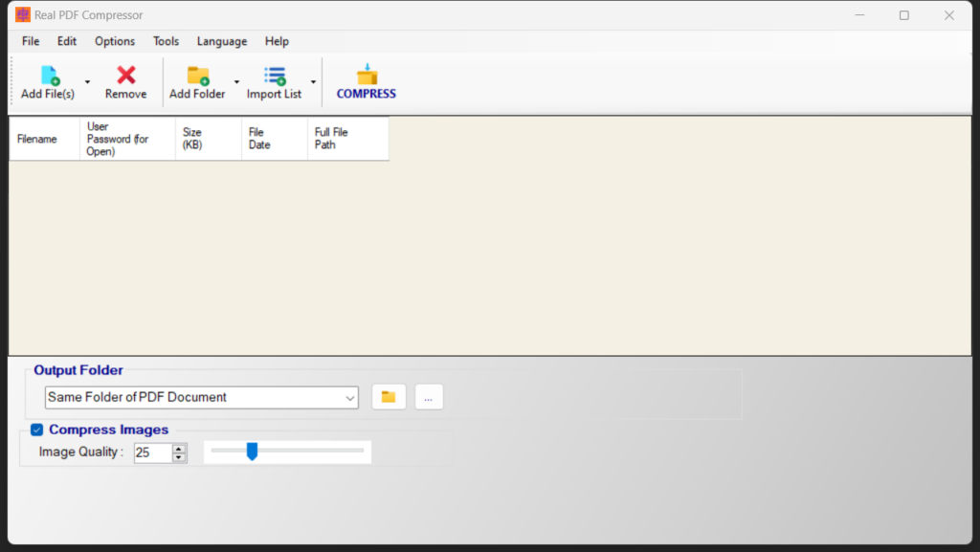This screenshot has height=552, width=980.
Task: Click the Image Quality up stepper arrow
Action: pos(179,447)
